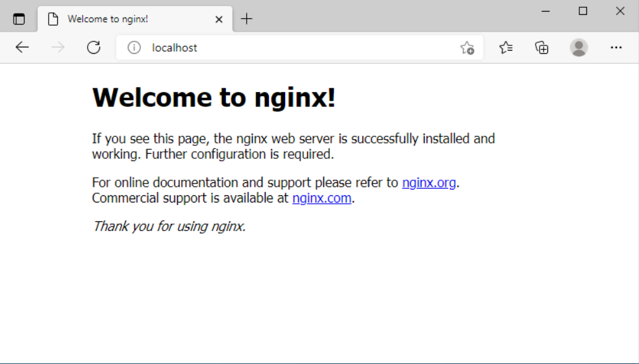Follow the nginx.com link
This screenshot has height=364, width=639.
[x=321, y=198]
